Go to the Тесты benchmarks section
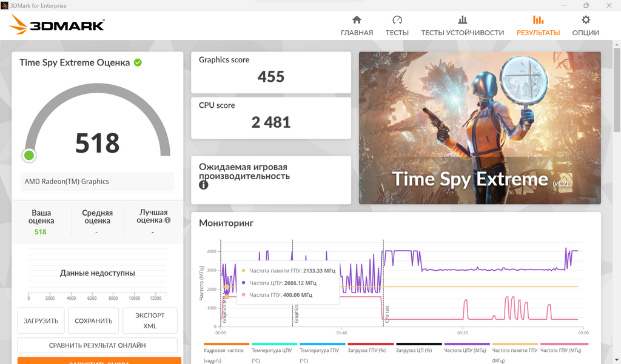The height and width of the screenshot is (364, 621). (x=397, y=25)
